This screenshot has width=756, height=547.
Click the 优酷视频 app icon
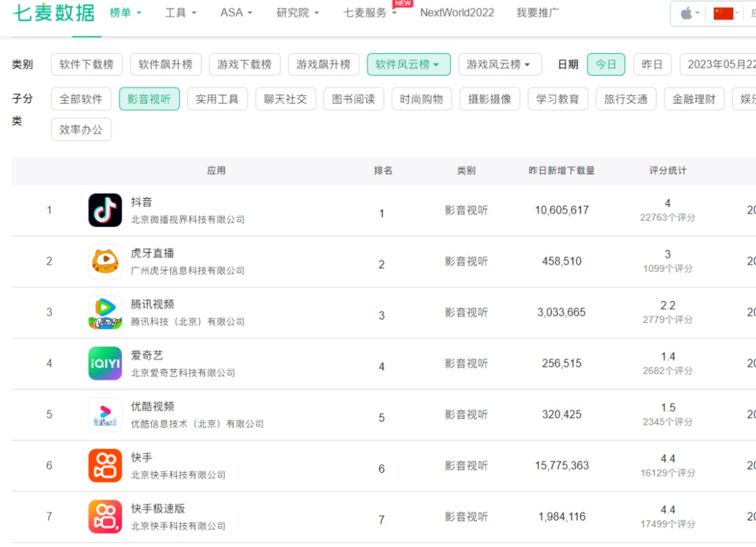pyautogui.click(x=105, y=415)
